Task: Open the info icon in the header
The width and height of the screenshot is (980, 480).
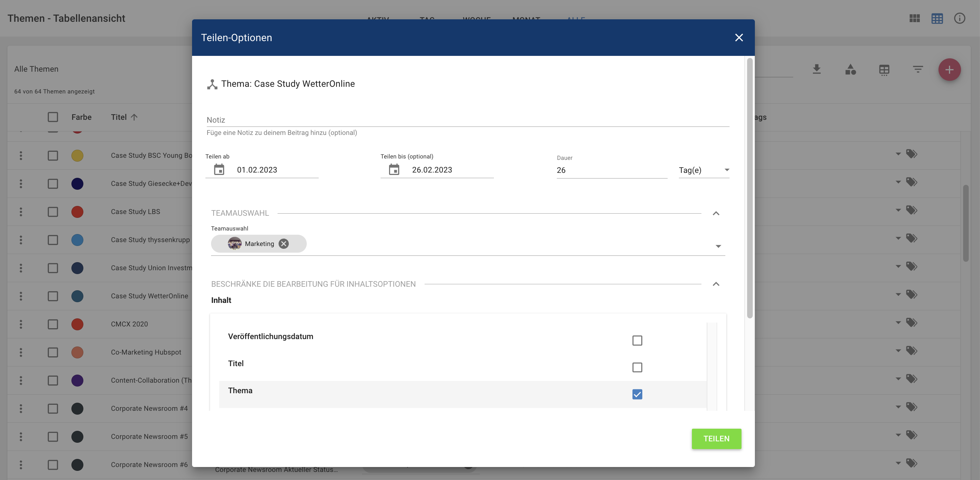Action: (x=960, y=18)
